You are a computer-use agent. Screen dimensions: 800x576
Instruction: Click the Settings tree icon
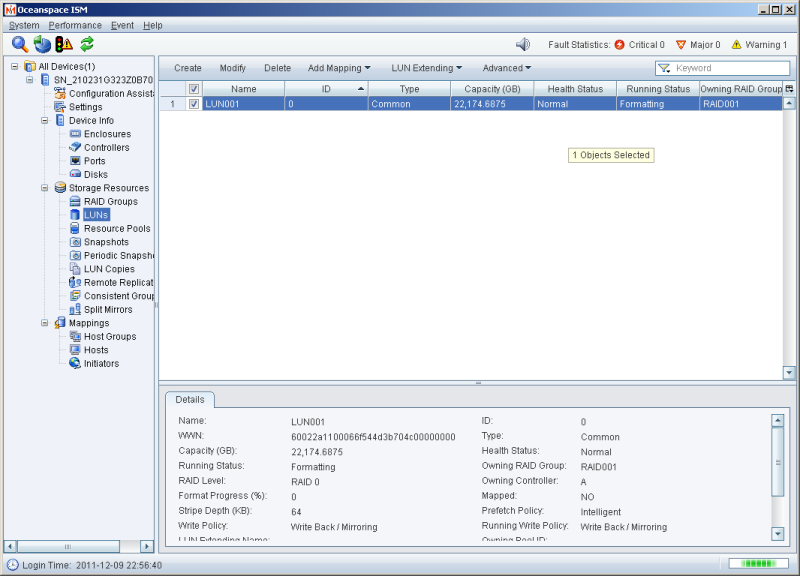(60, 107)
